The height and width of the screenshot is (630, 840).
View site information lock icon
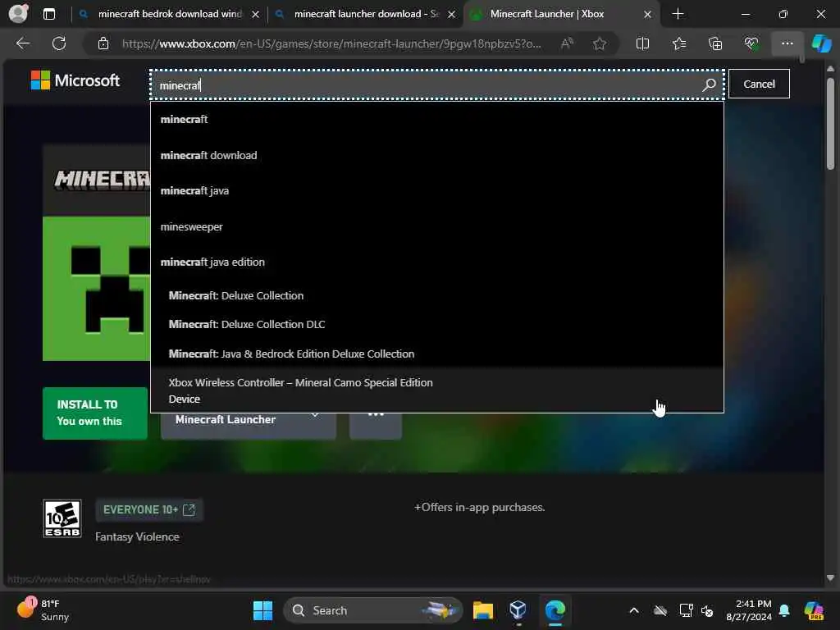[x=103, y=44]
